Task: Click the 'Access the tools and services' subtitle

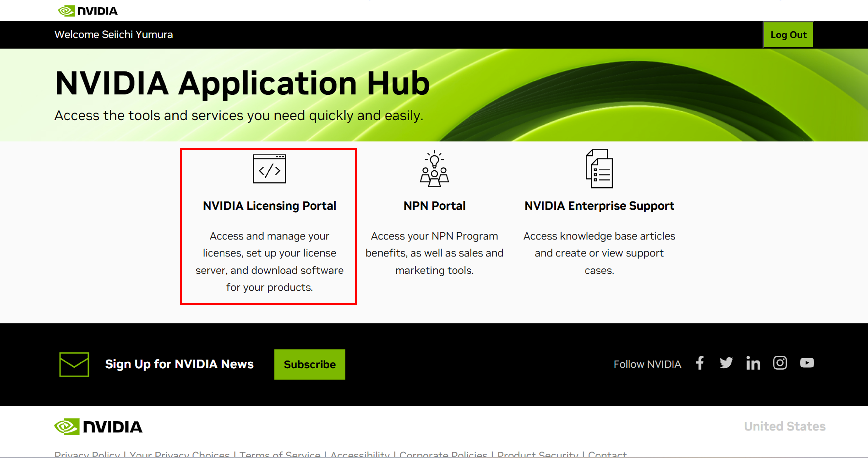Action: (239, 115)
